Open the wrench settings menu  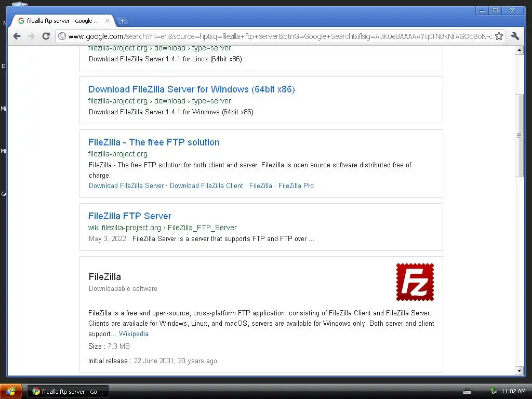pyautogui.click(x=515, y=36)
